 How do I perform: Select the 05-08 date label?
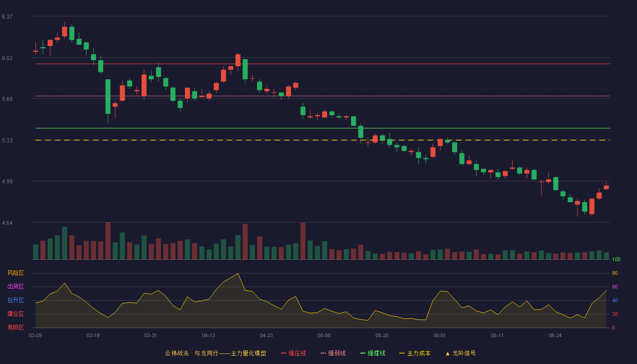tap(324, 335)
